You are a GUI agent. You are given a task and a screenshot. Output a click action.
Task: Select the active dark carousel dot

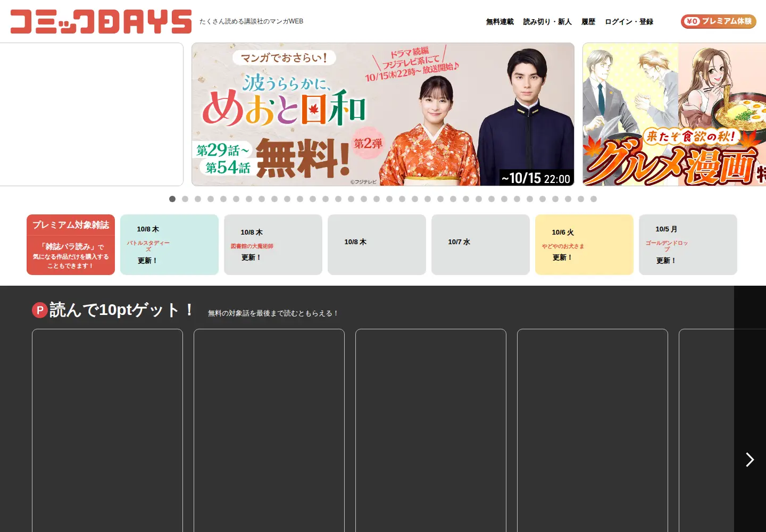[x=172, y=199]
